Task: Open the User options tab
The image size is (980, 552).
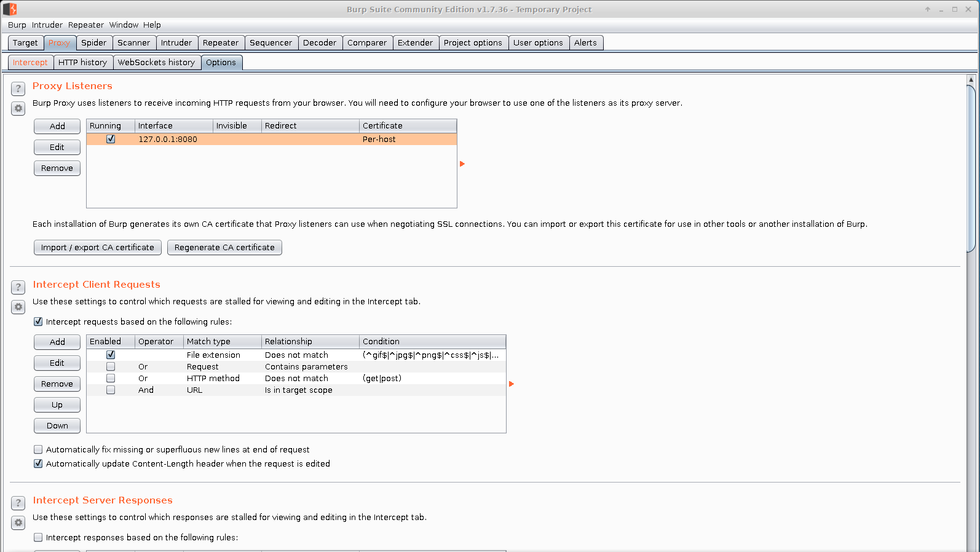Action: coord(538,43)
